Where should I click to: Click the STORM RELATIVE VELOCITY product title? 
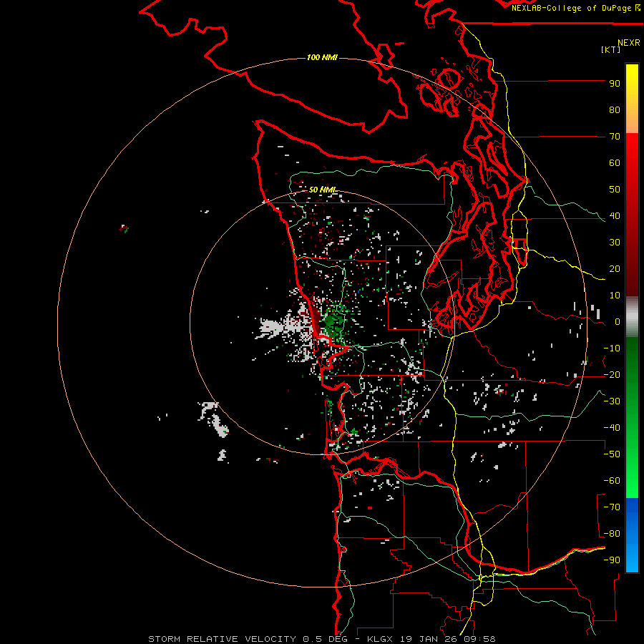222,639
